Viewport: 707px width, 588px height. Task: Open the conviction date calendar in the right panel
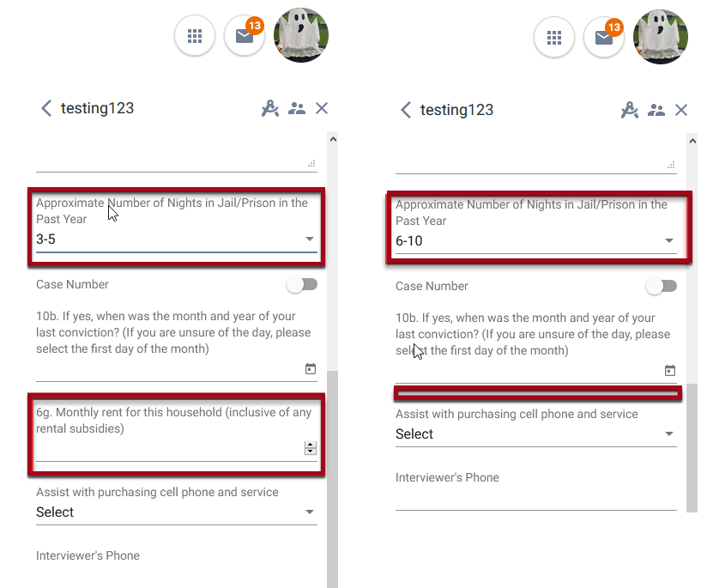(670, 371)
